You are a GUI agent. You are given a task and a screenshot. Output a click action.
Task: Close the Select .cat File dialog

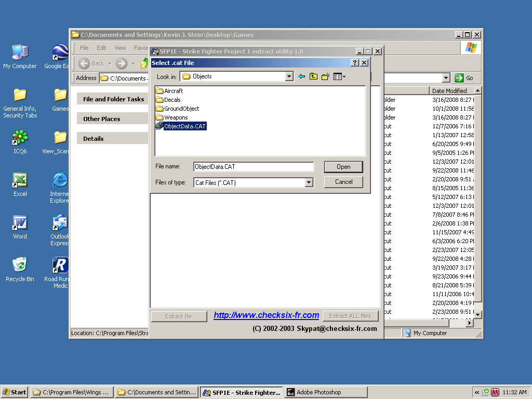coord(364,63)
